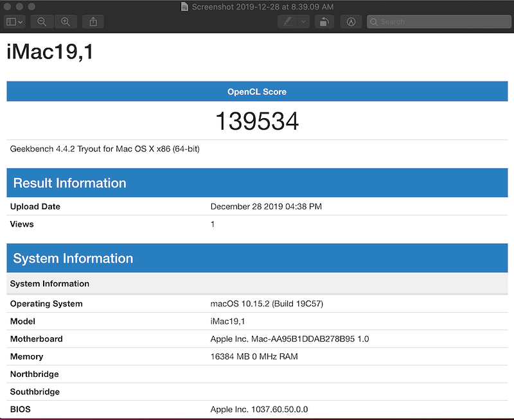514x420 pixels.
Task: Click the 'Result Information' section header
Action: [257, 183]
